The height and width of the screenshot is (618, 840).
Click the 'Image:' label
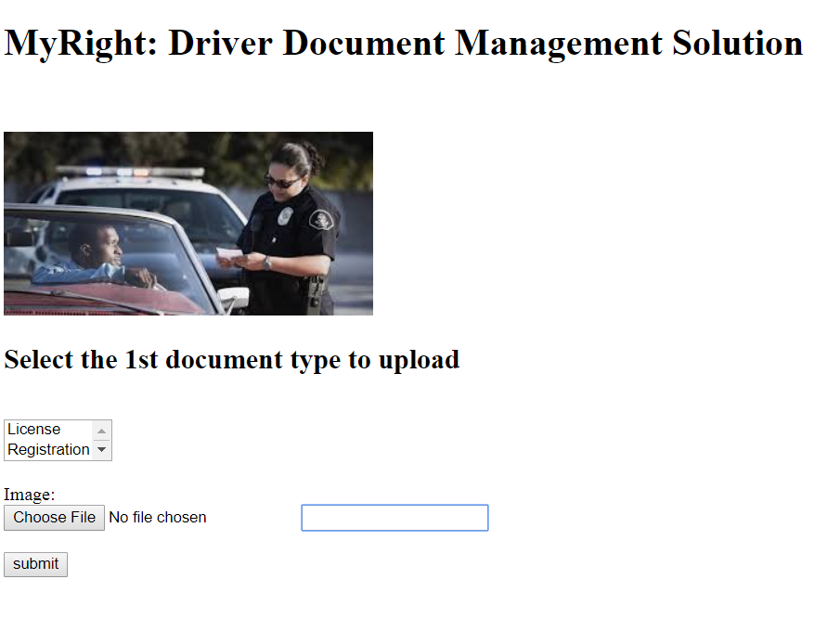(30, 495)
